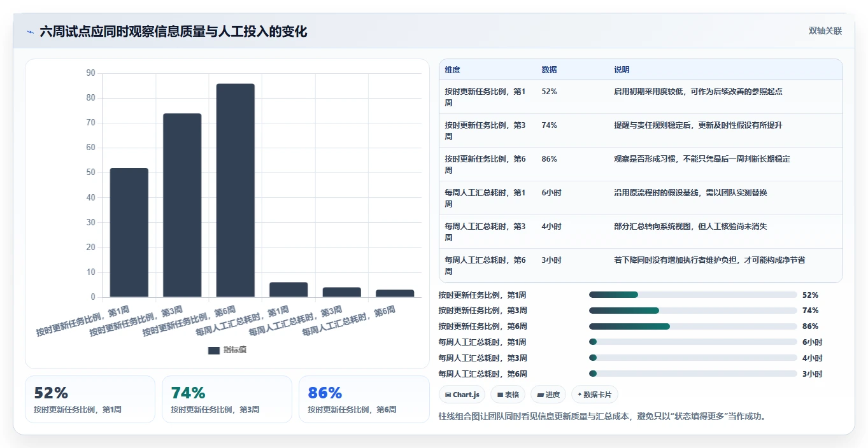Select the 86% cell in the table
This screenshot has height=448, width=868.
[x=550, y=159]
